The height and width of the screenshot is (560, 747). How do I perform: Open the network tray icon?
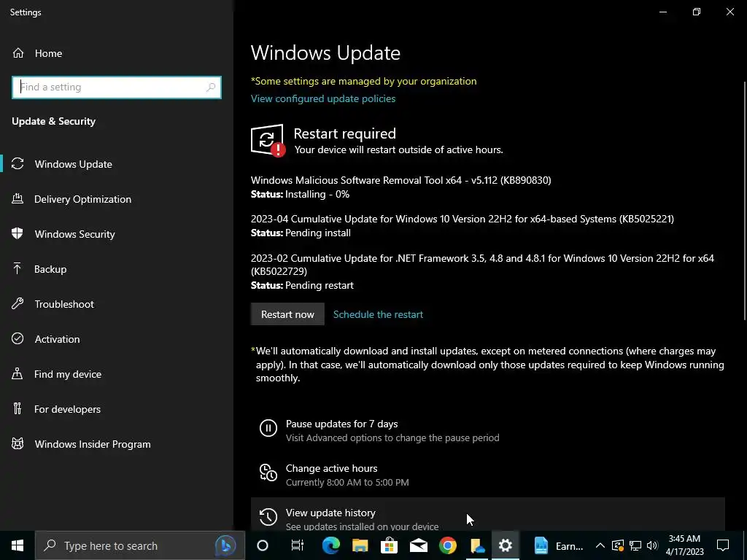(x=635, y=545)
